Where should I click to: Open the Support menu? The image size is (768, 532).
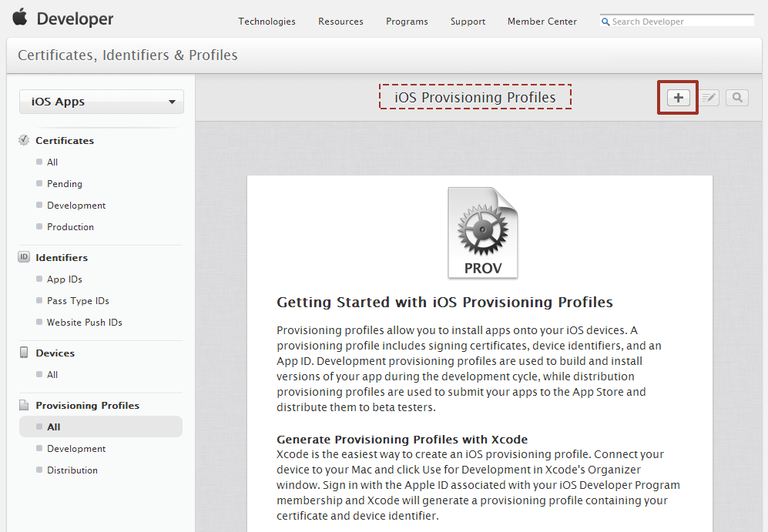point(468,22)
